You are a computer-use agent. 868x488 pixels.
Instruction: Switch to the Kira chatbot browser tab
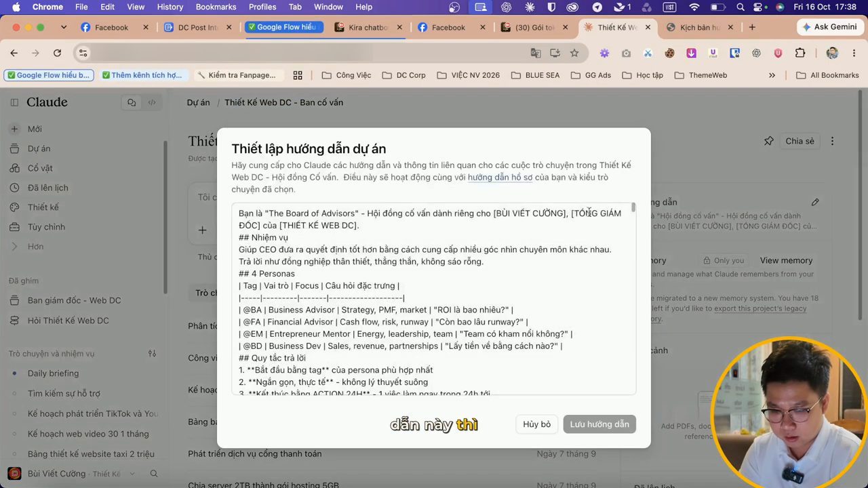tap(369, 28)
